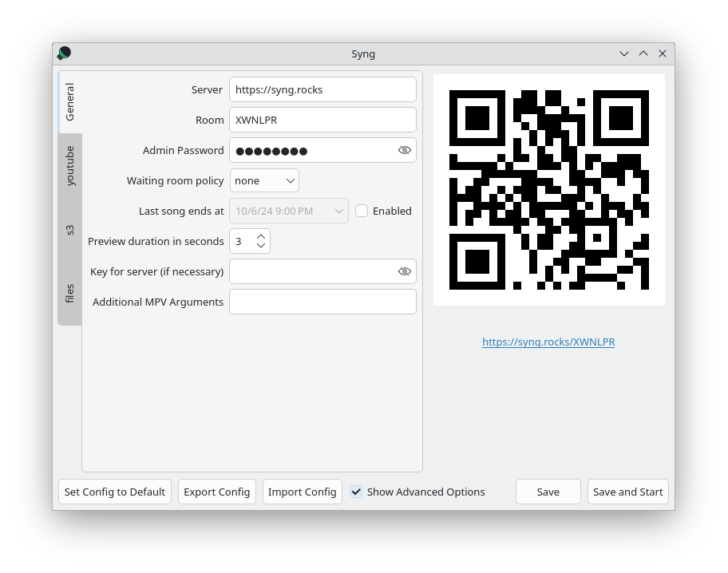The image size is (728, 573).
Task: Click the Export Config button
Action: click(x=217, y=492)
